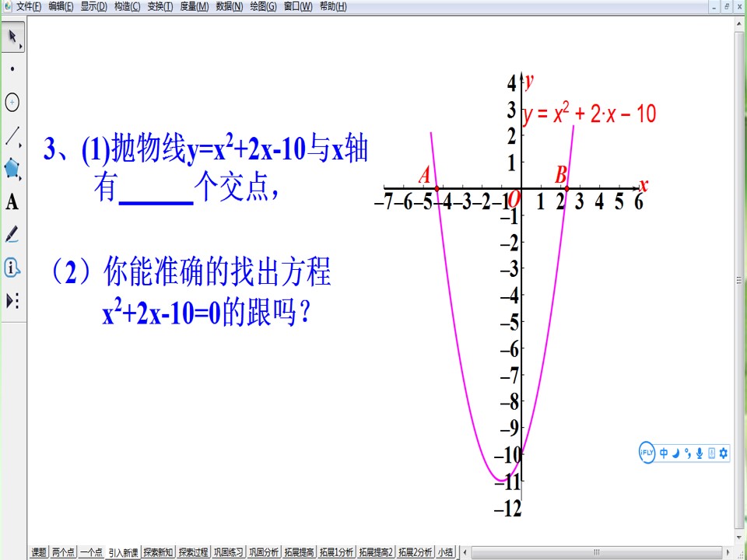Activate the Polygon tool

[x=12, y=169]
